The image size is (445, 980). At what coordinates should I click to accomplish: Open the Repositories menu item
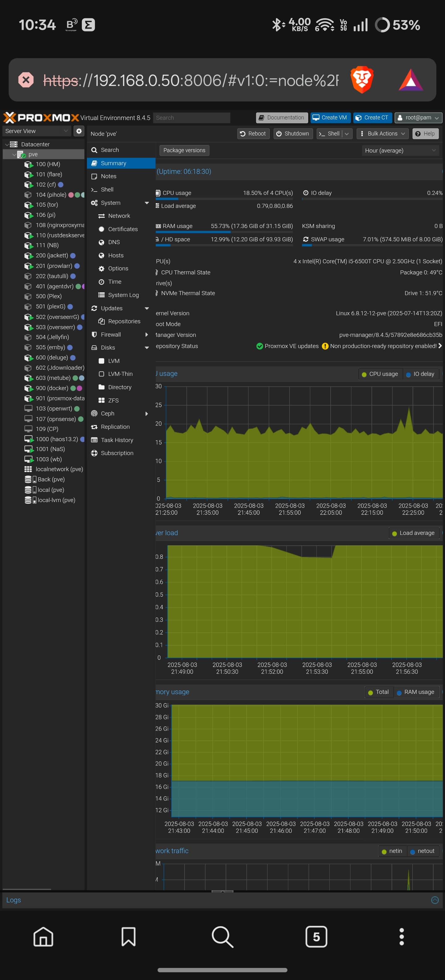point(121,321)
